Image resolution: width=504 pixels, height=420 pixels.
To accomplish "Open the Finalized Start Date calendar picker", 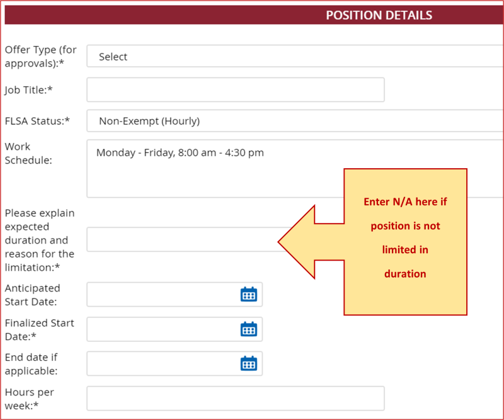I will click(249, 329).
